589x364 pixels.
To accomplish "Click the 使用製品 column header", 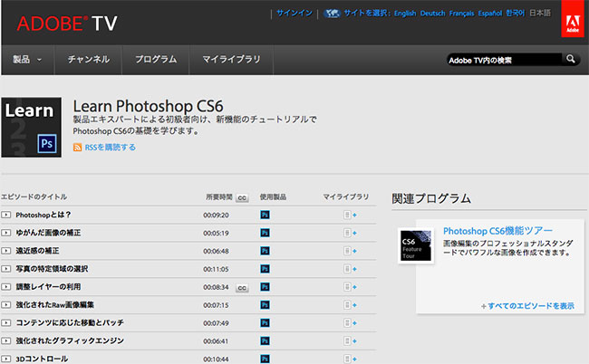I will (x=273, y=197).
